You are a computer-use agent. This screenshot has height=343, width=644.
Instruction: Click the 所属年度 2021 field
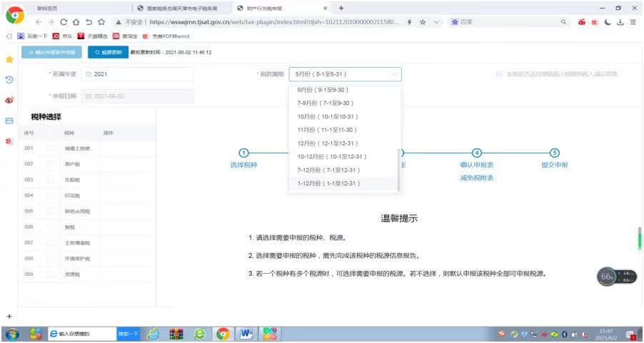click(x=138, y=74)
